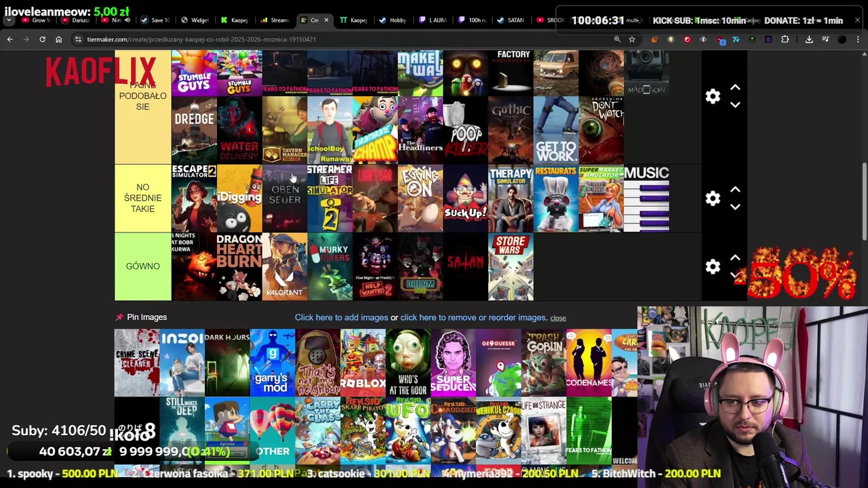
Task: Close the active tiermaker tab
Action: coord(326,20)
